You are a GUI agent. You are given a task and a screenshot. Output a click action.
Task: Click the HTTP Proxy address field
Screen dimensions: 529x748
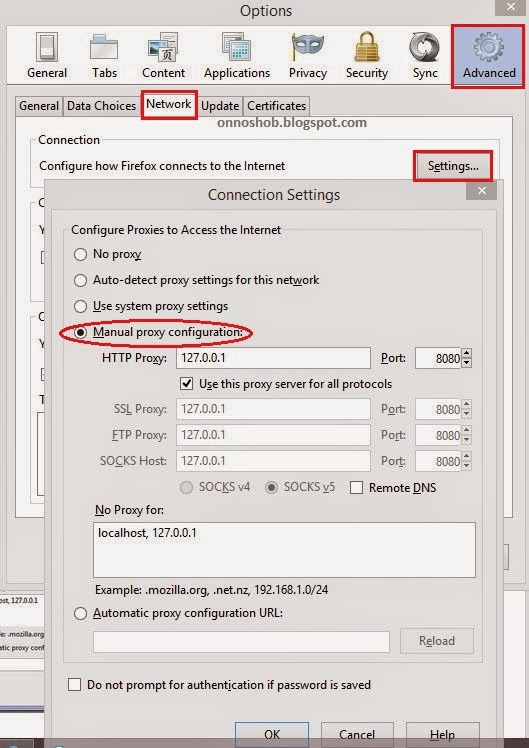click(273, 358)
